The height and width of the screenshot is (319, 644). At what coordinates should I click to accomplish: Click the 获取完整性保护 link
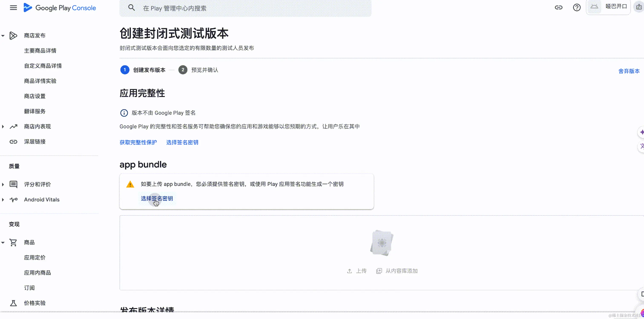tap(138, 142)
